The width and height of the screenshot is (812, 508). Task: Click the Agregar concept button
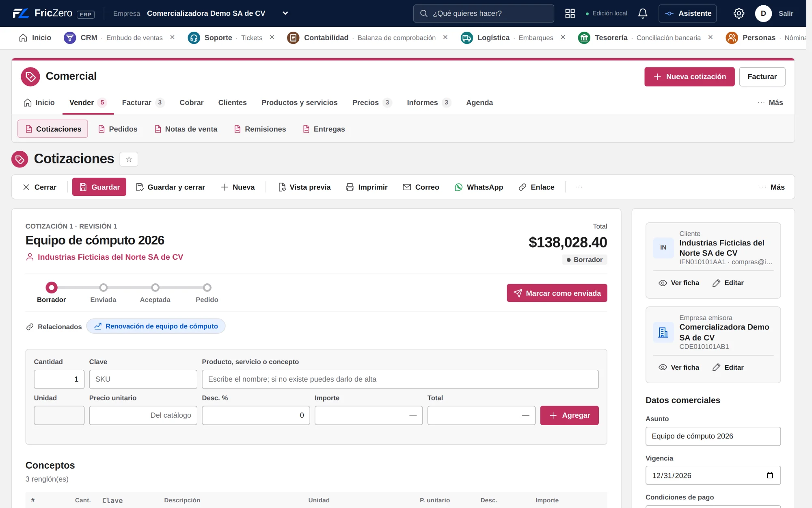coord(569,415)
